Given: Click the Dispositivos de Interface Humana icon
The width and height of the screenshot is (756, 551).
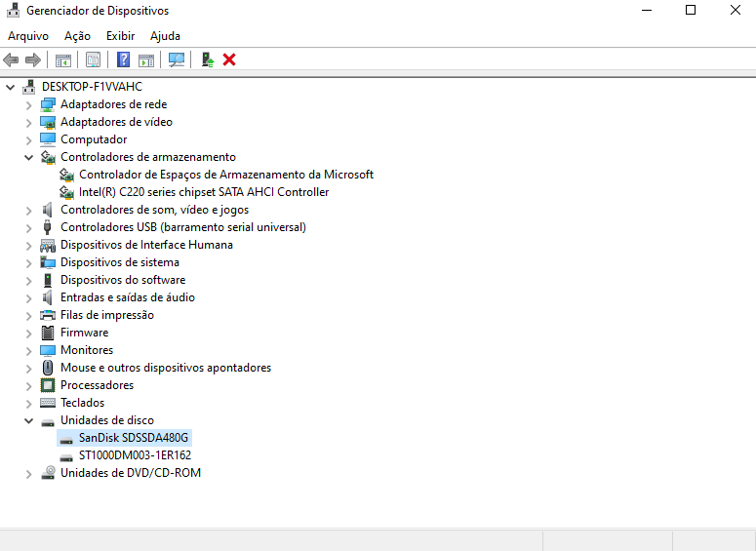Looking at the screenshot, I should point(48,245).
